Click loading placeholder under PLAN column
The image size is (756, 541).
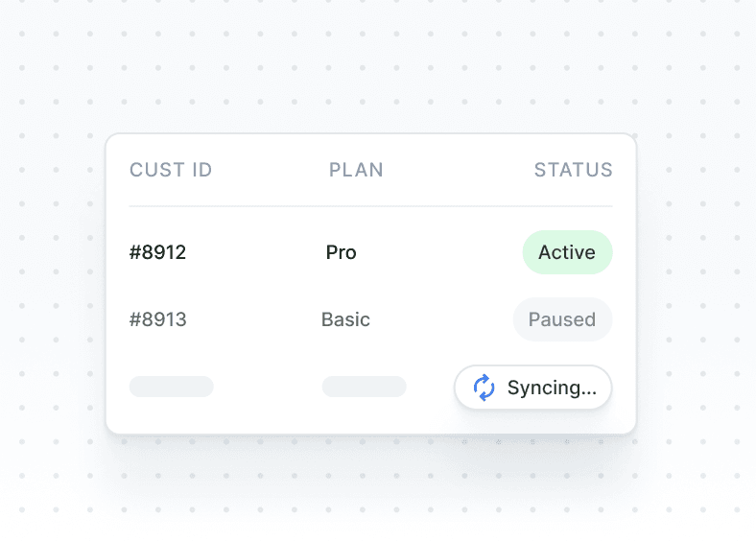point(364,387)
